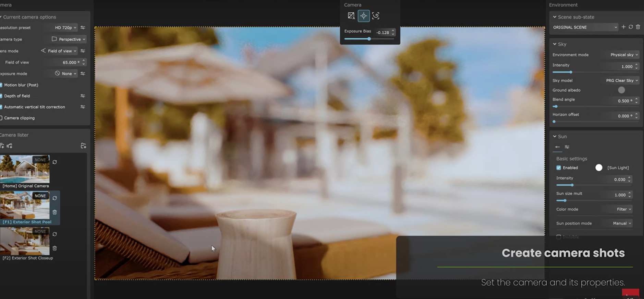The image size is (644, 299).
Task: Click the auto exposure pick icon in Camera toolbar
Action: coord(351,16)
